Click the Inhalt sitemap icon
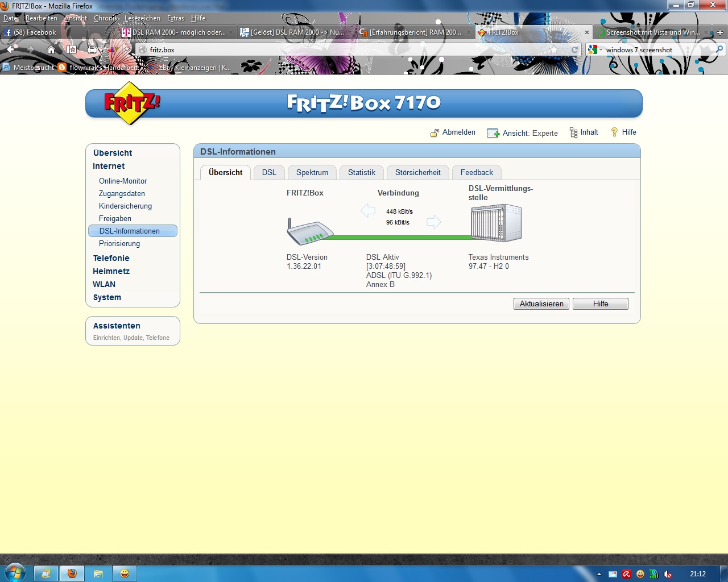The height and width of the screenshot is (582, 728). (x=573, y=132)
